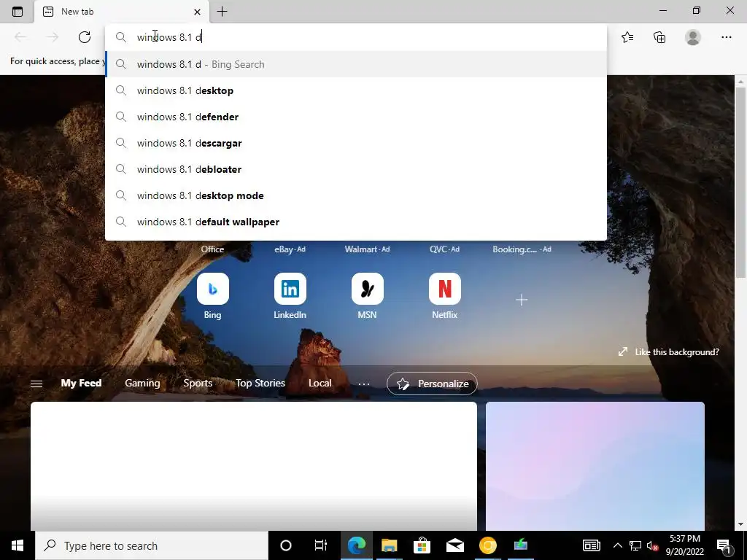Open File Explorer taskbar icon
Viewport: 747px width, 560px height.
click(390, 545)
